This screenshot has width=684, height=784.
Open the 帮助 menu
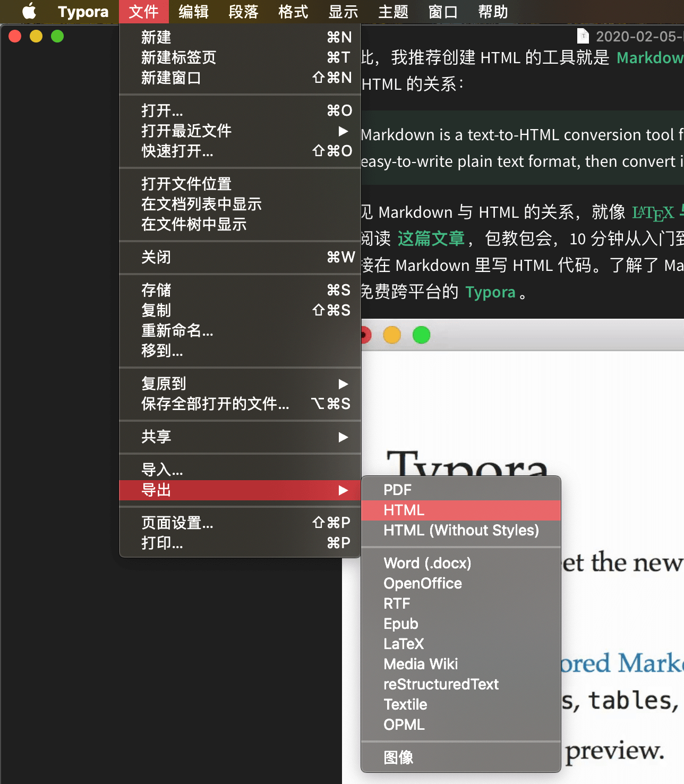pos(493,12)
